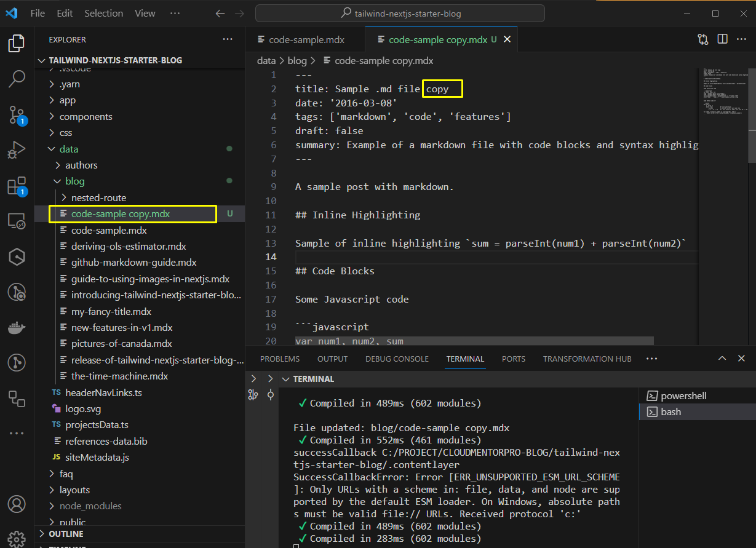
Task: Collapse the blog folder
Action: tap(74, 181)
